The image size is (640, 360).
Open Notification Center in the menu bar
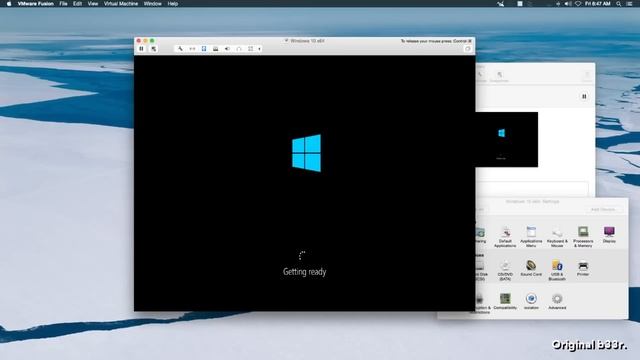[x=629, y=4]
